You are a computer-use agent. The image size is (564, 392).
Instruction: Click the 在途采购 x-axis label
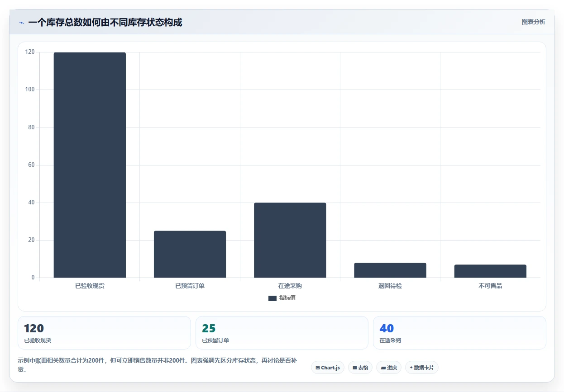290,286
